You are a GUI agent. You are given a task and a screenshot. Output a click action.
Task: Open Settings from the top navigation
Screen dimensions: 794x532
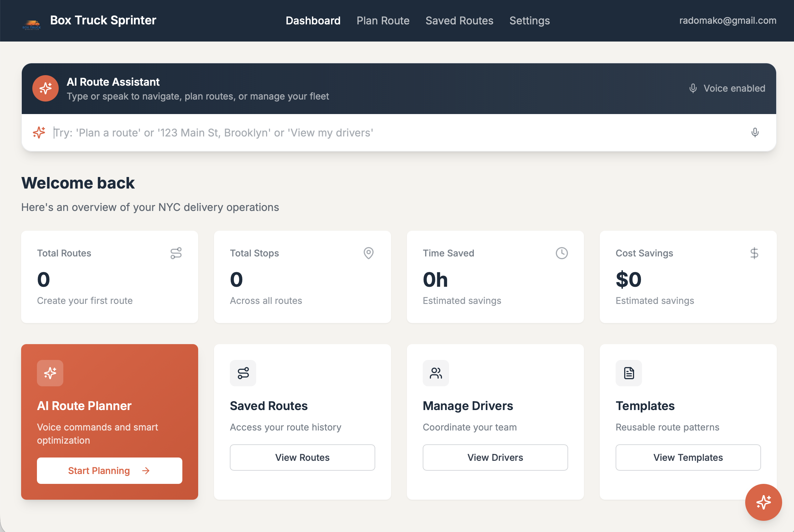click(529, 21)
